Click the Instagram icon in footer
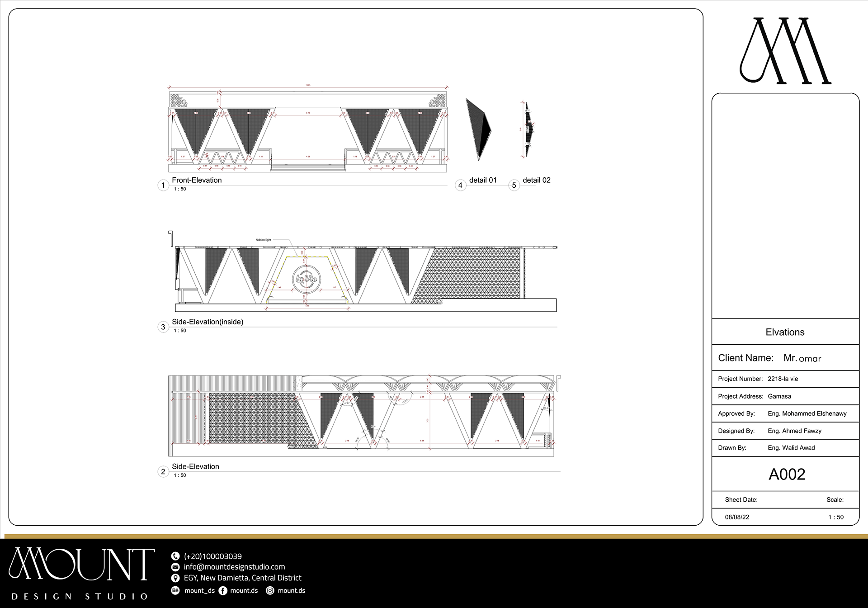The height and width of the screenshot is (608, 868). click(x=270, y=590)
